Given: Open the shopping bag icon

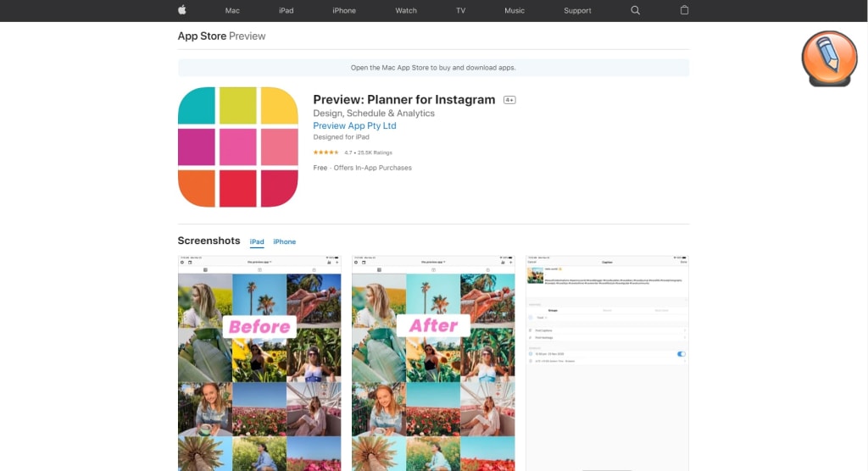Looking at the screenshot, I should (684, 10).
